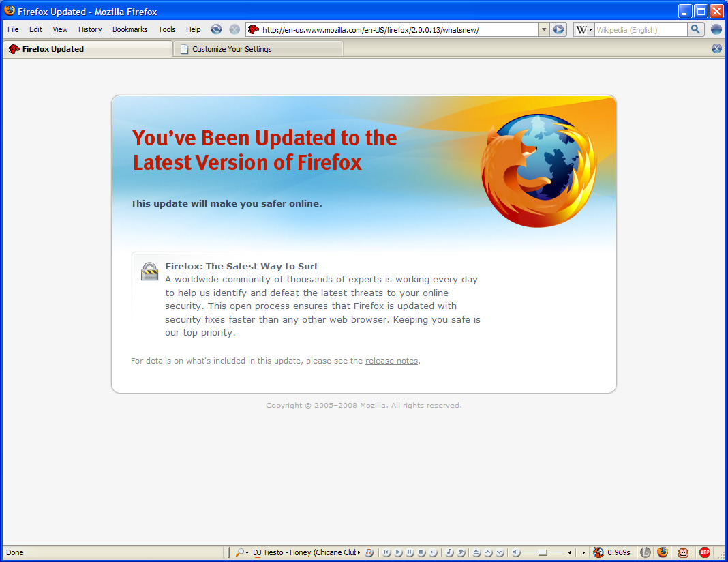This screenshot has width=728, height=562.
Task: Open the File menu
Action: point(13,30)
